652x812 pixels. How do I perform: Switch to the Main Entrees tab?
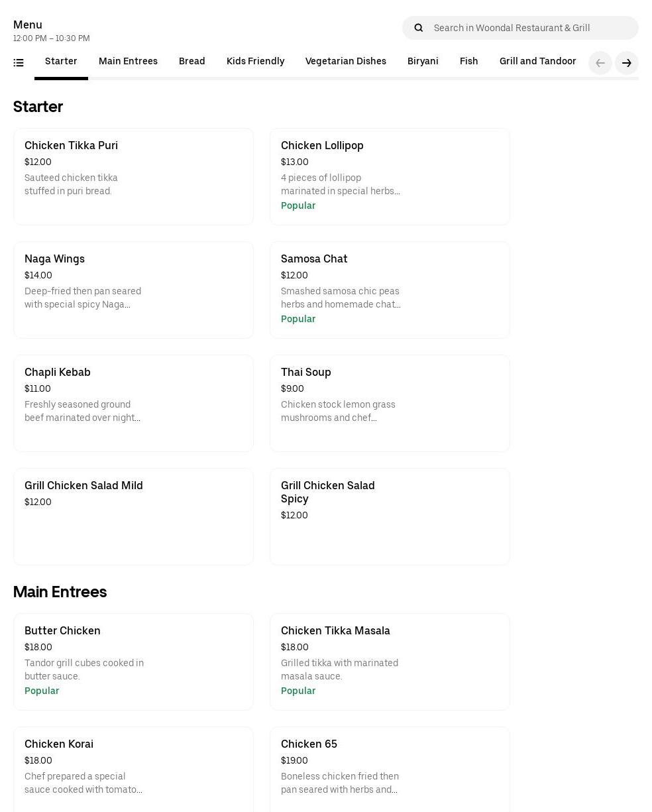pyautogui.click(x=128, y=62)
